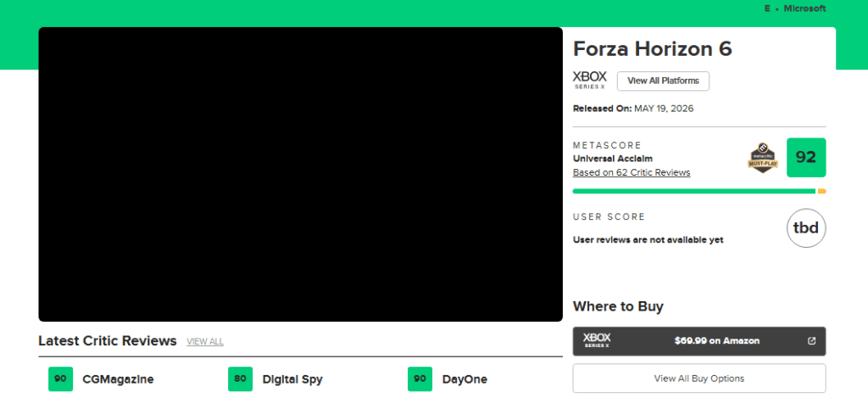Click the 90 score badge for CGMagazine
The width and height of the screenshot is (868, 398).
pos(60,379)
